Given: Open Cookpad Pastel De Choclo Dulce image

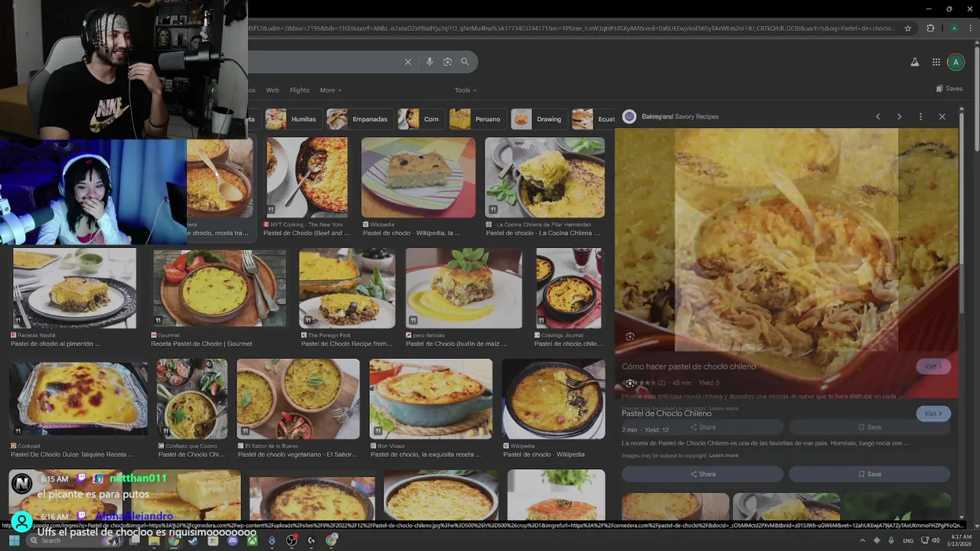Looking at the screenshot, I should pos(78,399).
